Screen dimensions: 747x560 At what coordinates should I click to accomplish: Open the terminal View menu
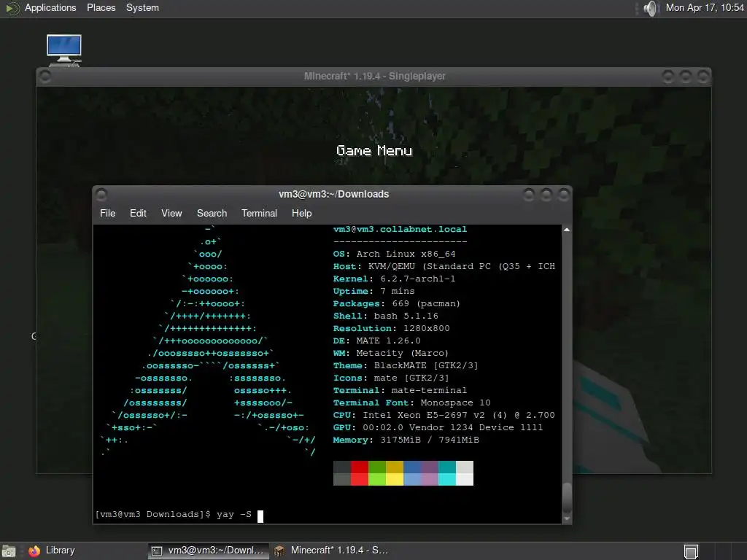(x=171, y=214)
